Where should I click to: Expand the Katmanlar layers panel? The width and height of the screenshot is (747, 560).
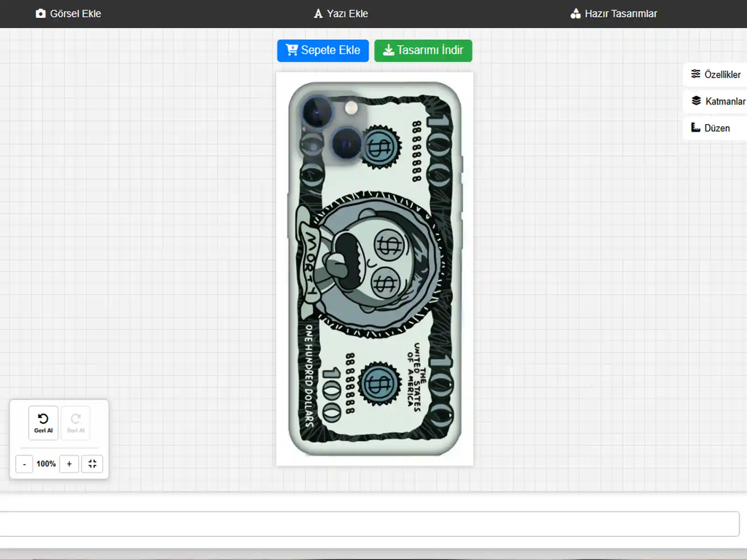pyautogui.click(x=718, y=101)
